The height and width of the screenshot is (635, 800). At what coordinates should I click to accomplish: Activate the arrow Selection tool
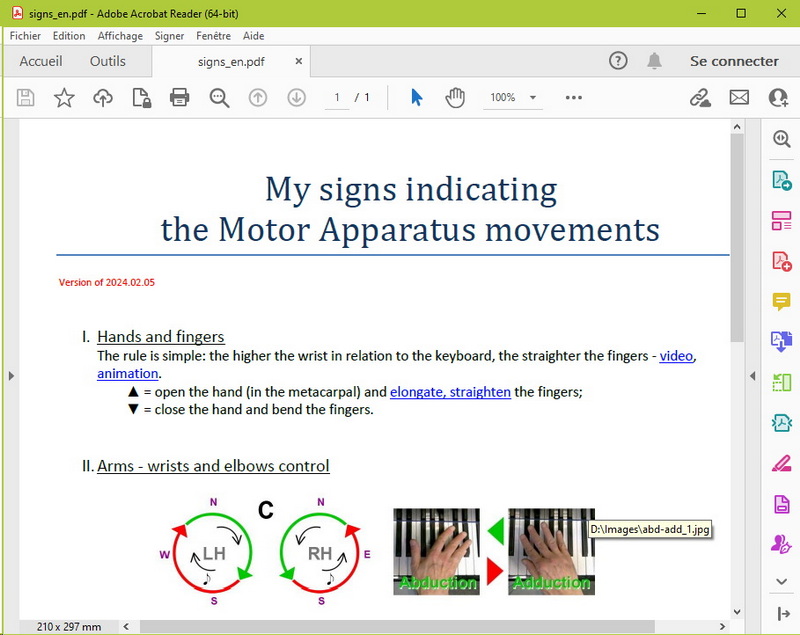(417, 97)
